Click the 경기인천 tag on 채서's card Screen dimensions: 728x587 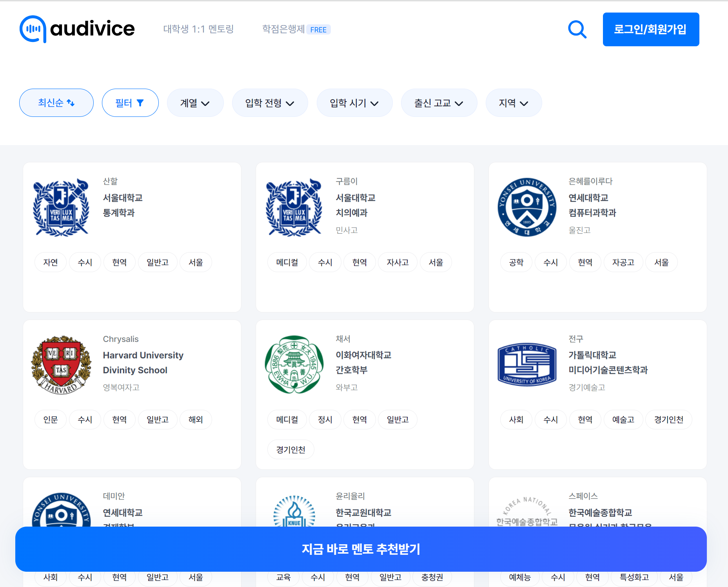click(290, 450)
